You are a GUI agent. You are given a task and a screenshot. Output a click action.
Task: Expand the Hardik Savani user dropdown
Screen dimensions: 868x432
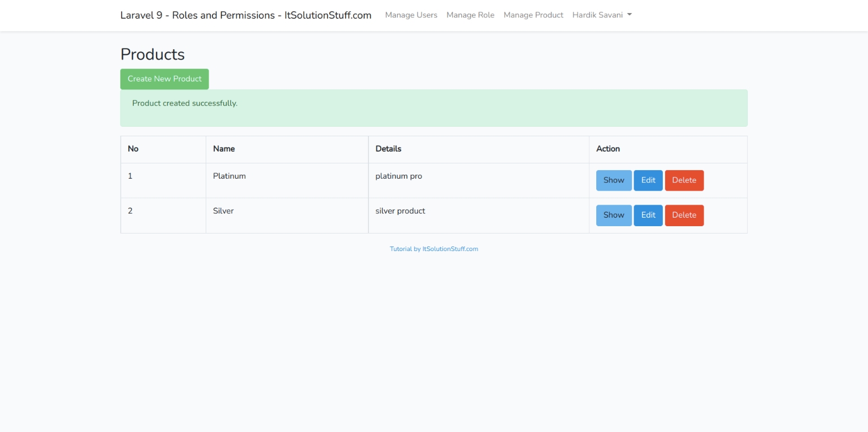point(601,15)
